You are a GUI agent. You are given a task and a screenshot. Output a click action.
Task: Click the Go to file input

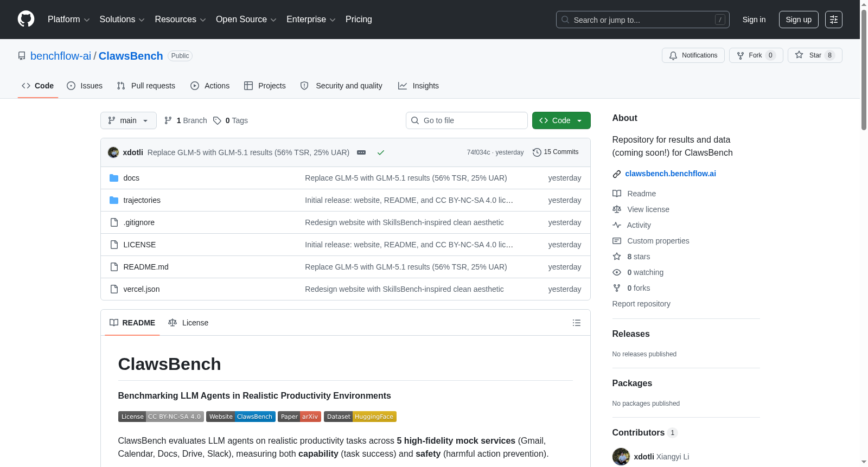467,120
